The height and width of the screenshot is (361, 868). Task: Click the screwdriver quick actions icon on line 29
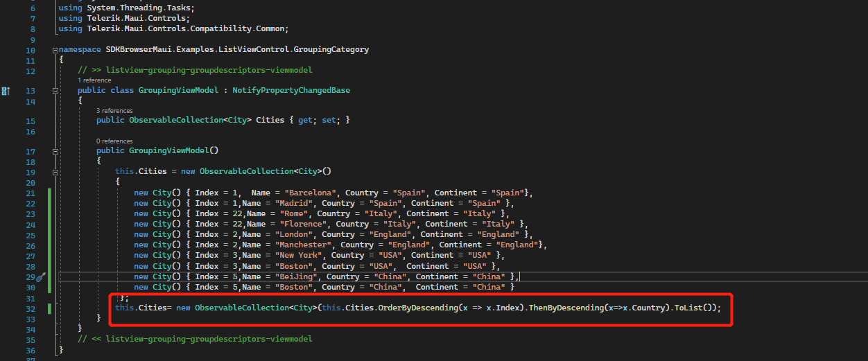tap(40, 276)
